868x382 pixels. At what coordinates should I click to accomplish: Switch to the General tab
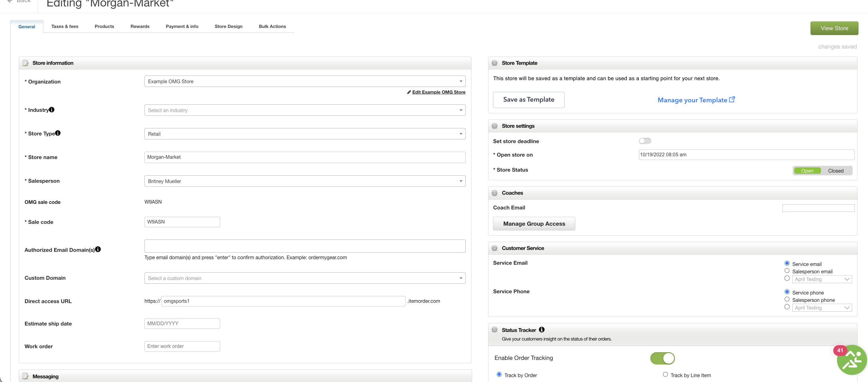tap(27, 27)
